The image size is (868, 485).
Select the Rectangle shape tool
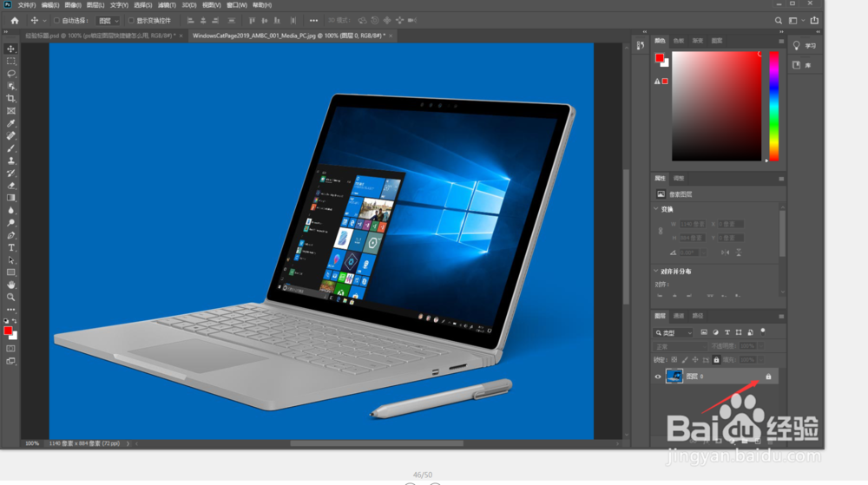tap(10, 272)
